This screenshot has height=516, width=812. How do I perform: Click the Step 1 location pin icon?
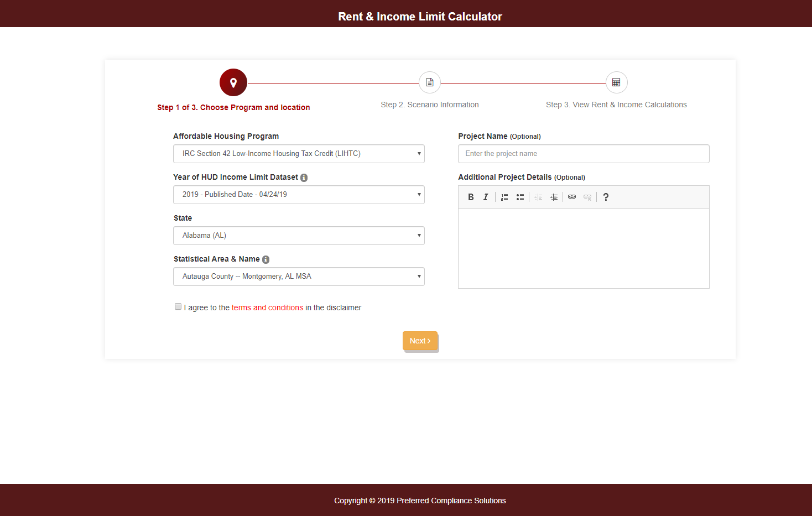coord(233,82)
